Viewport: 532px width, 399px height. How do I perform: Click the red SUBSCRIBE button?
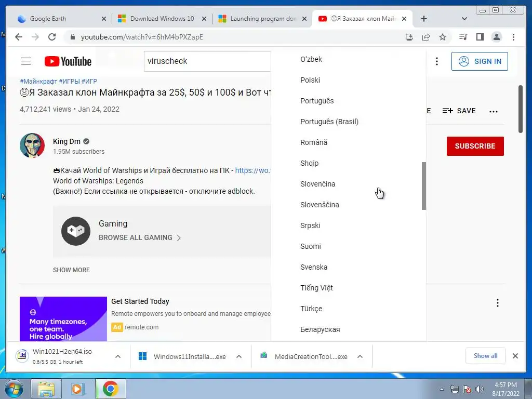coord(475,146)
